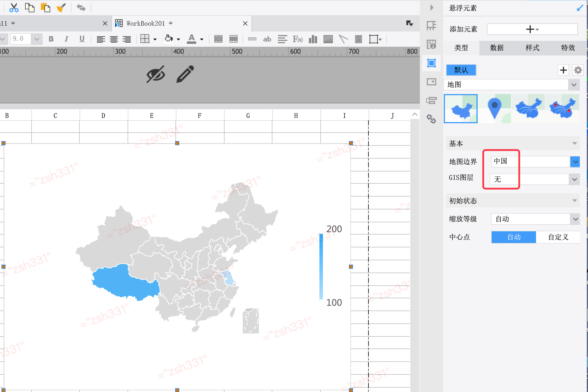Click the insert formula F(x) icon
The height and width of the screenshot is (392, 588).
[x=298, y=39]
